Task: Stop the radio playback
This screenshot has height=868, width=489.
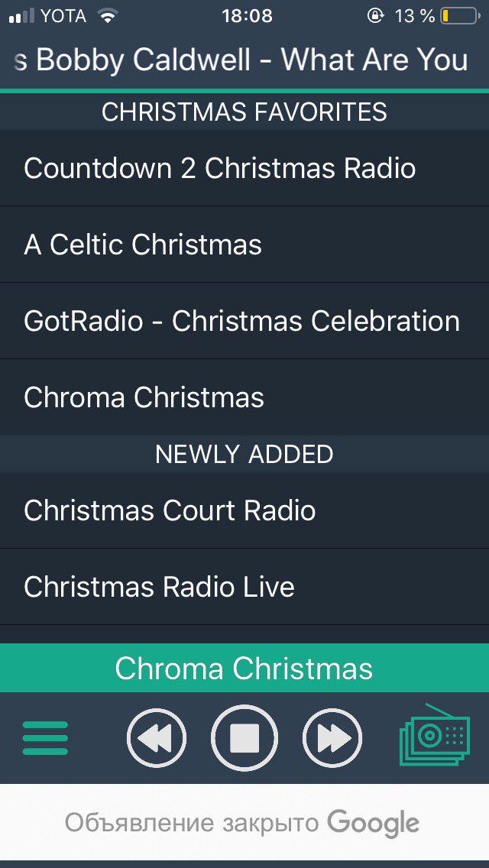Action: click(244, 738)
